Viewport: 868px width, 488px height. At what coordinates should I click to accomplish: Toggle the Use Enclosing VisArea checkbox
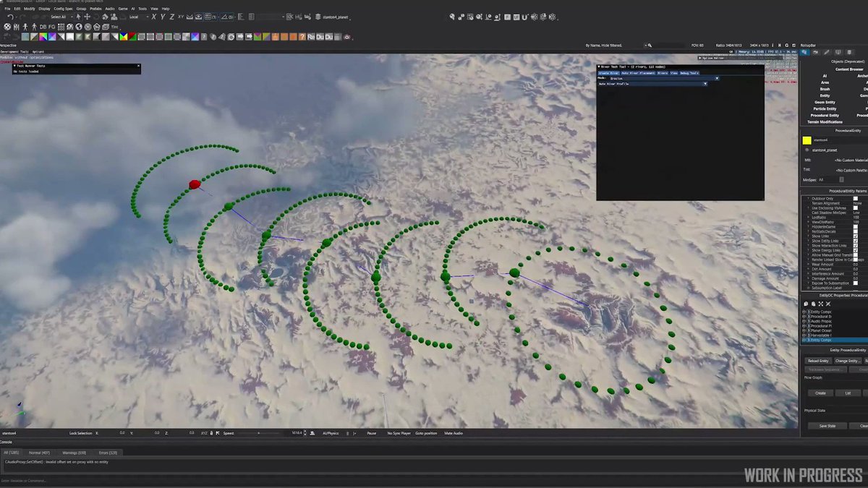(x=856, y=207)
